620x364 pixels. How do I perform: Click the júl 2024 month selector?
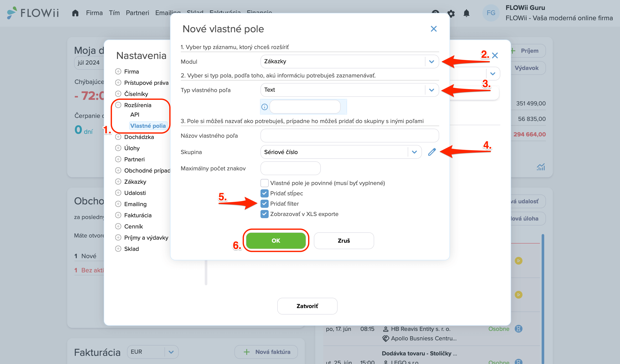[x=88, y=63]
